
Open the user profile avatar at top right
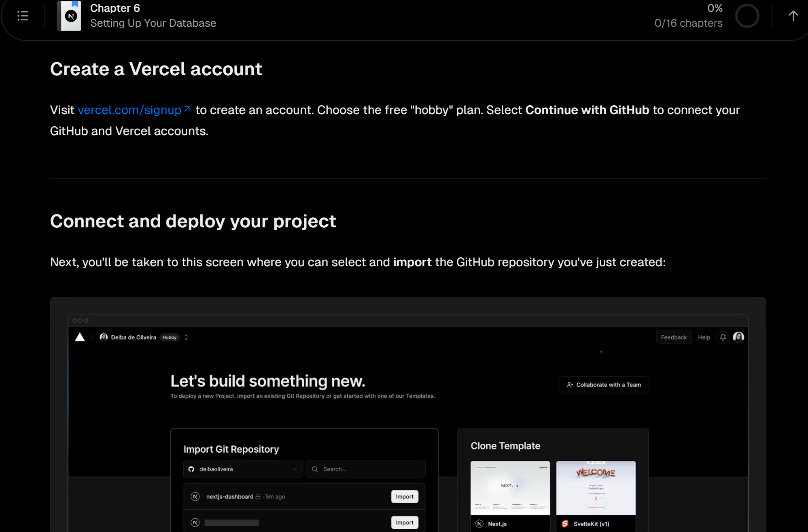click(x=738, y=337)
